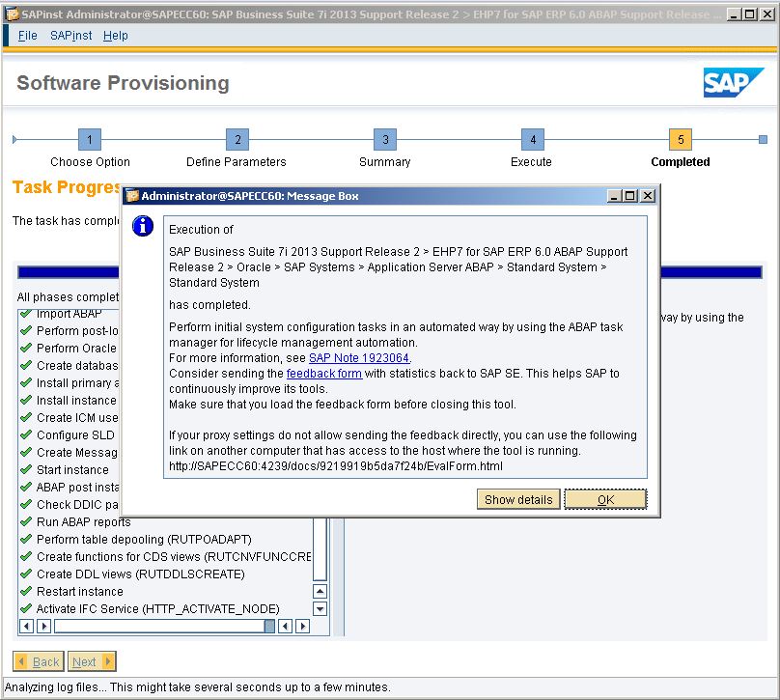Click the Message Box title bar icon
This screenshot has width=780, height=700.
coord(132,196)
